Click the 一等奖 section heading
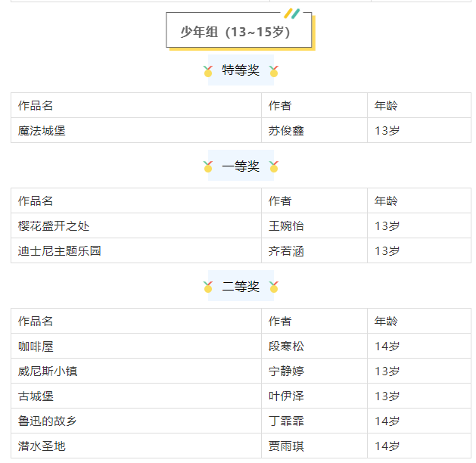This screenshot has width=476, height=463. coord(241,166)
